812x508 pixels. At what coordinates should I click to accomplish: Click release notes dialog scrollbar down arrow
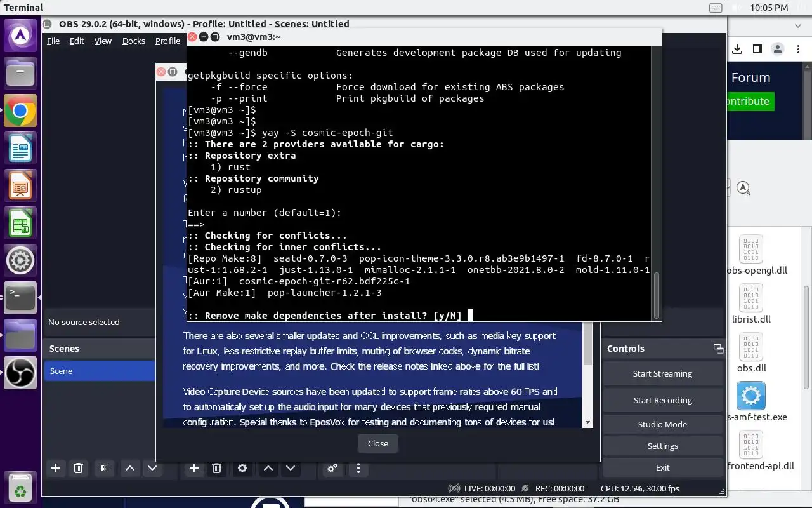pos(587,422)
